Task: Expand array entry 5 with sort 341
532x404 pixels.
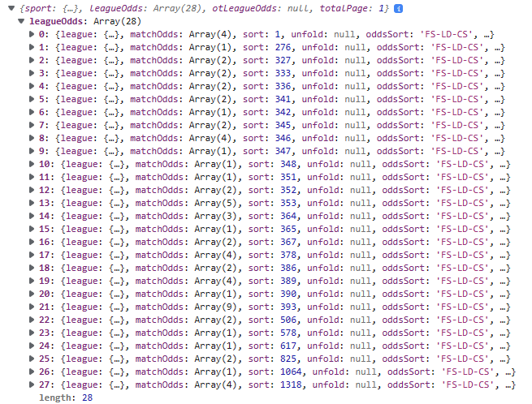Action: coord(32,99)
